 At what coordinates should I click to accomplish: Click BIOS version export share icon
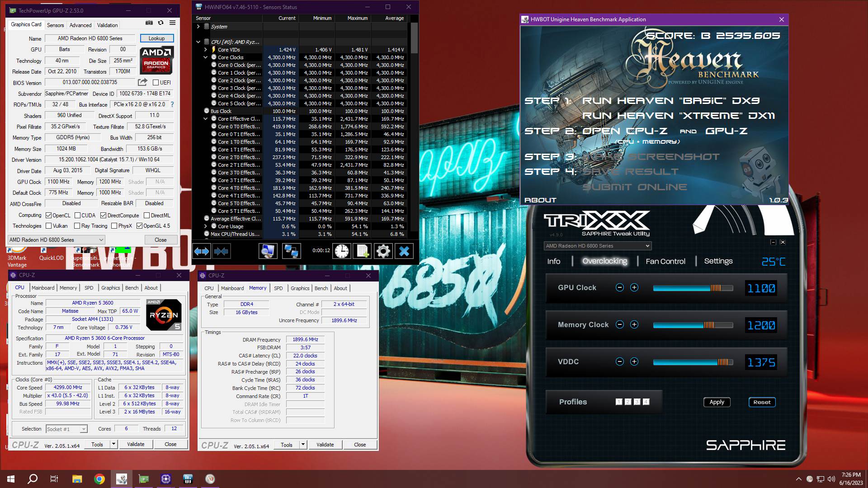tap(142, 82)
